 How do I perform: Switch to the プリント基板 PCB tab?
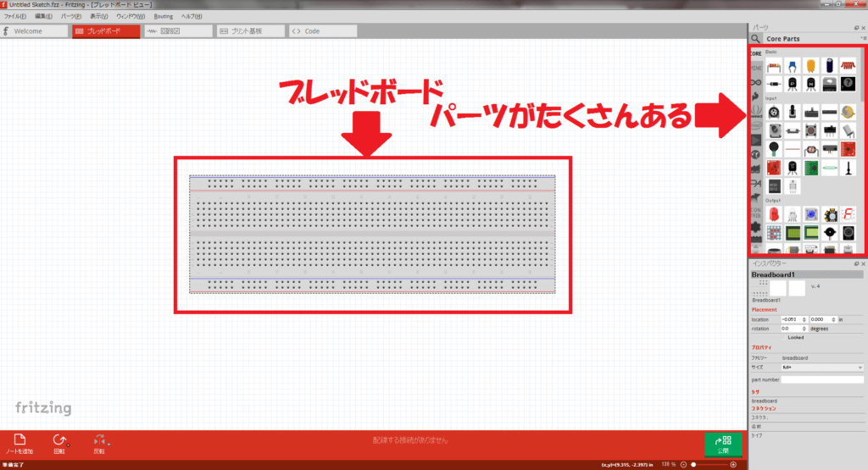251,31
